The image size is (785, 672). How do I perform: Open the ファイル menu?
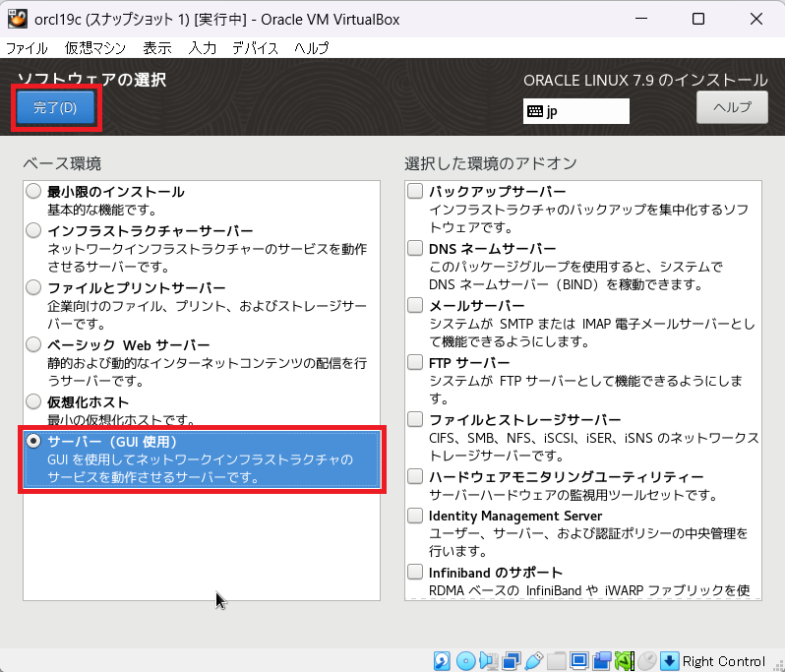28,47
